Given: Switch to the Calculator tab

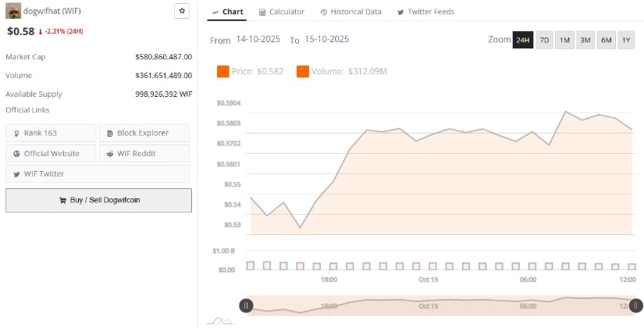Looking at the screenshot, I should click(281, 12).
